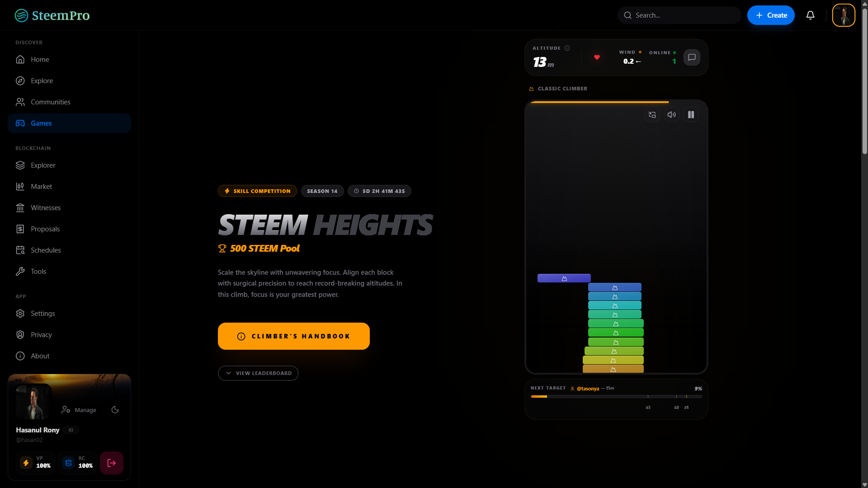Click the VP lightning bolt icon

pos(26,463)
